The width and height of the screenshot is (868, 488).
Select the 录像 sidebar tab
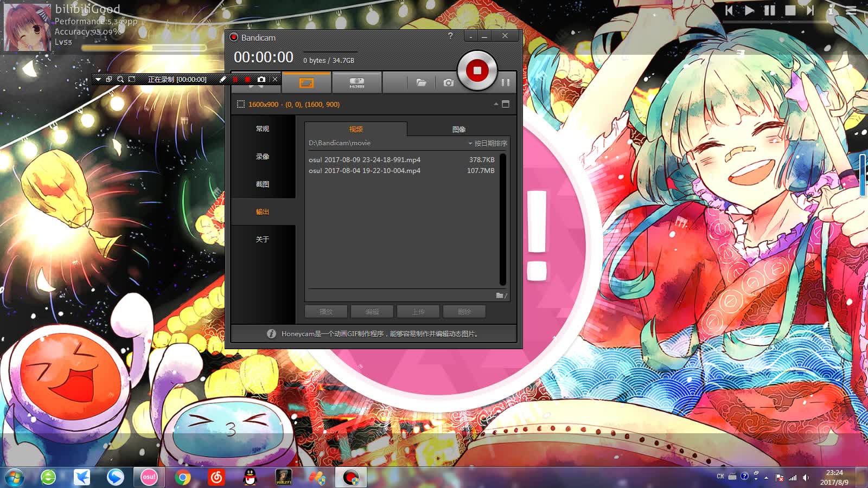click(x=262, y=156)
